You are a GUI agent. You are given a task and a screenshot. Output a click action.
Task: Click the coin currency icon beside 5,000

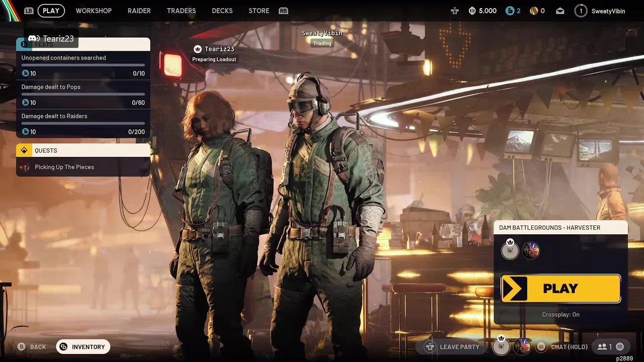[472, 11]
